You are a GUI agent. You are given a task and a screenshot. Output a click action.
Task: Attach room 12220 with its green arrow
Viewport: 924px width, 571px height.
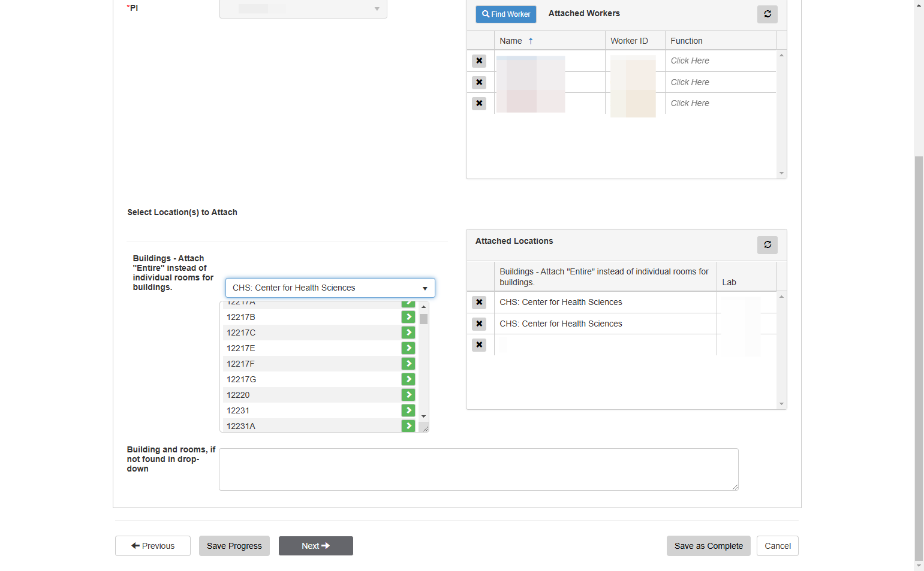pyautogui.click(x=408, y=395)
